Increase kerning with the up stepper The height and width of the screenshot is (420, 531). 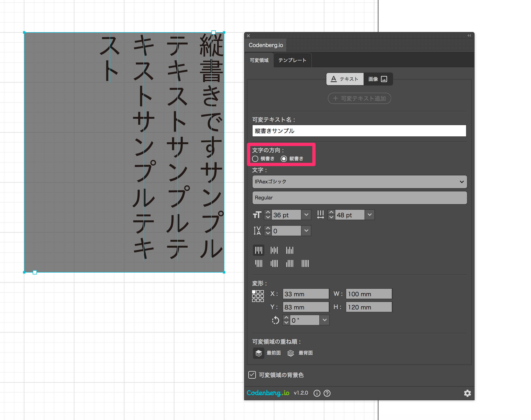pos(268,228)
